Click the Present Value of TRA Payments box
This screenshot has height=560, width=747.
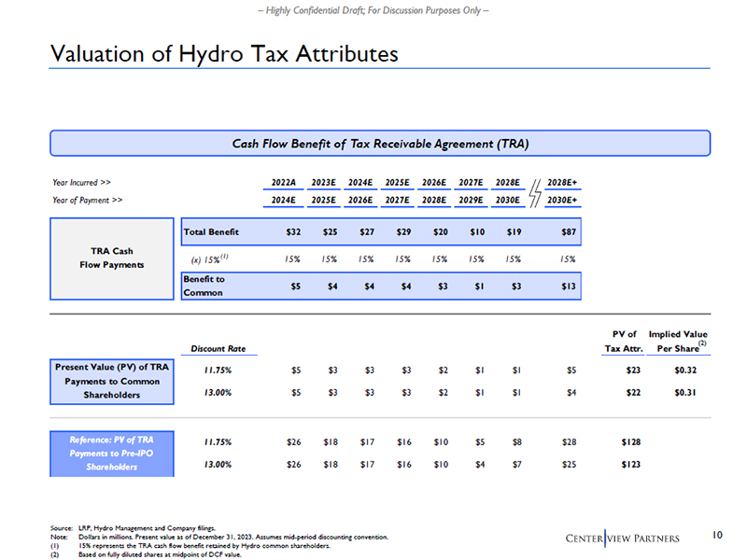click(x=111, y=381)
